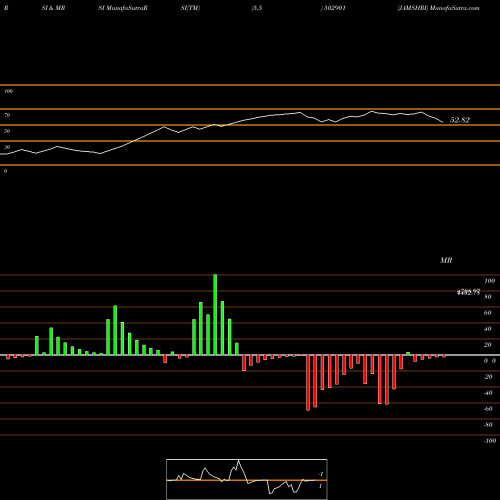Screen dimensions: 500x500
Task: Click the 302901 code in header
Action: [x=335, y=8]
